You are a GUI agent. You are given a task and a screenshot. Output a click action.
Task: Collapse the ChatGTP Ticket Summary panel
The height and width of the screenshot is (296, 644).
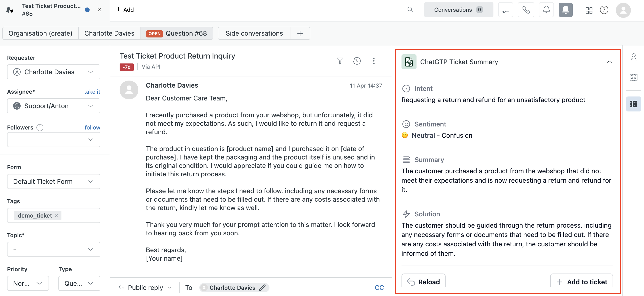point(609,62)
